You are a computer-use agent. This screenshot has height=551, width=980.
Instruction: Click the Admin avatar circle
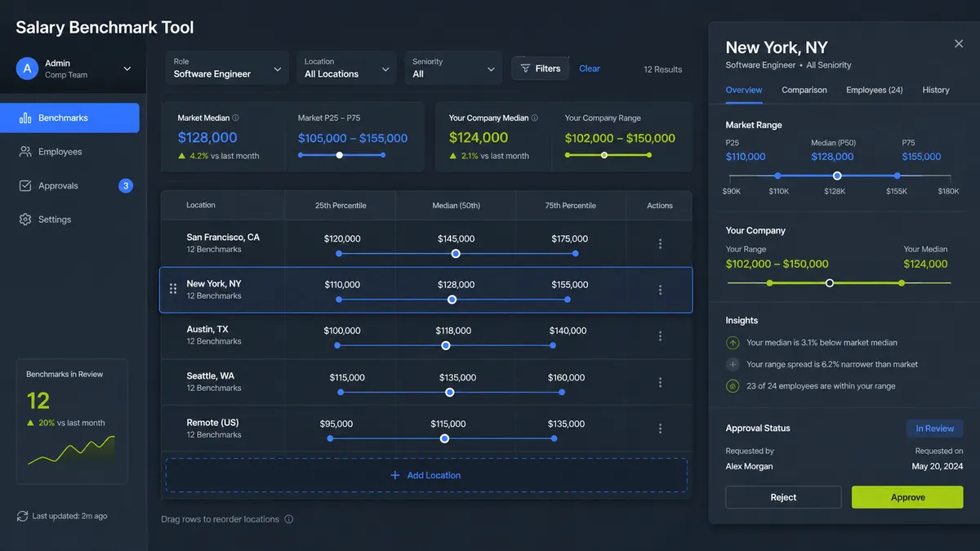tap(28, 69)
